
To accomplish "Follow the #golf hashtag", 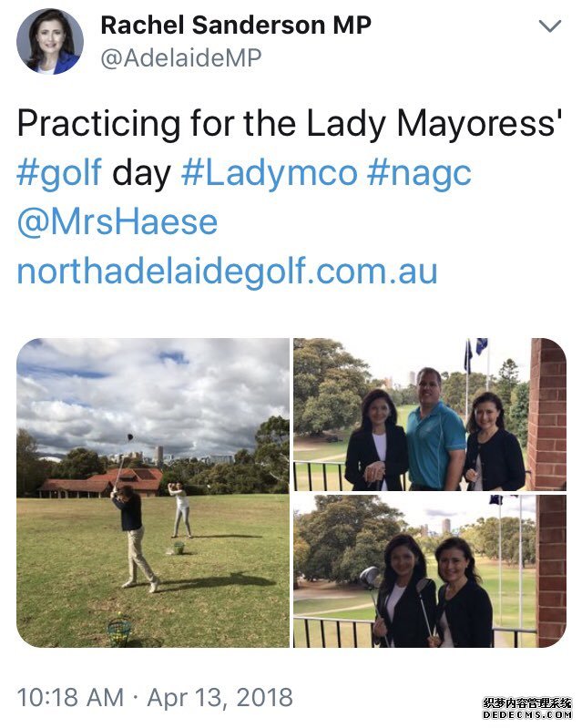I will click(x=59, y=174).
